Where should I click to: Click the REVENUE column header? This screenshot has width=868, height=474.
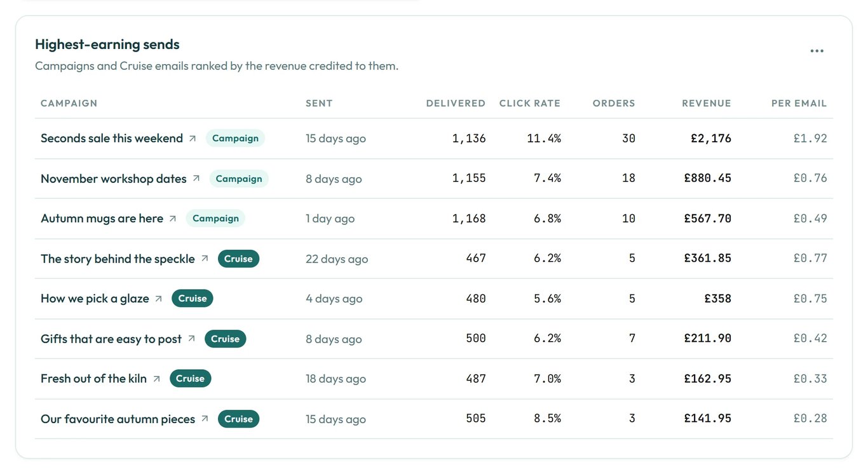707,103
